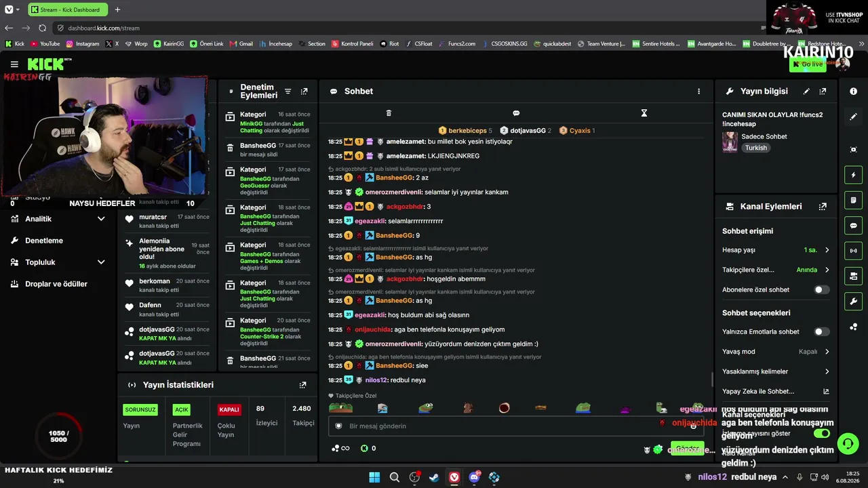
Task: Click the wrench icon in the right sidebar
Action: pyautogui.click(x=853, y=302)
